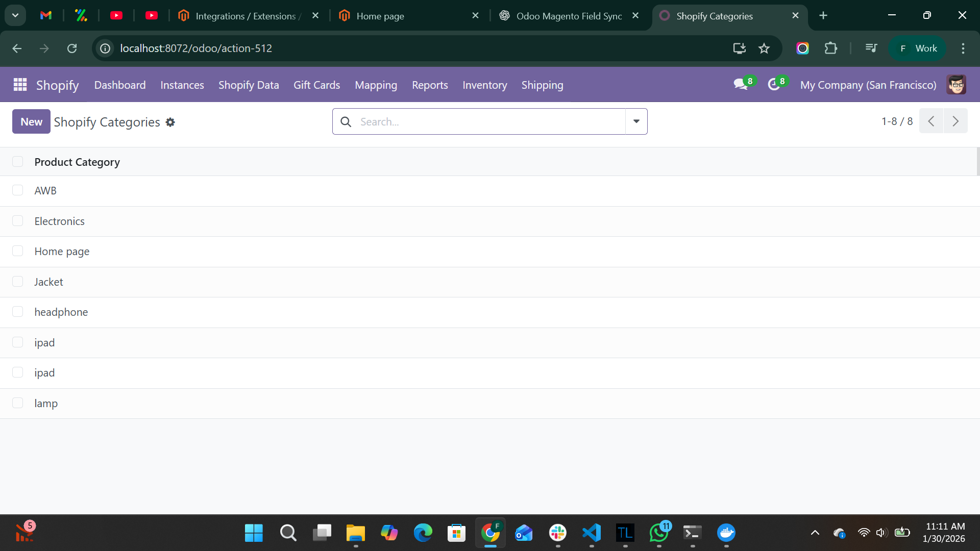The image size is (980, 551).
Task: Show hidden system tray icons
Action: [x=815, y=533]
